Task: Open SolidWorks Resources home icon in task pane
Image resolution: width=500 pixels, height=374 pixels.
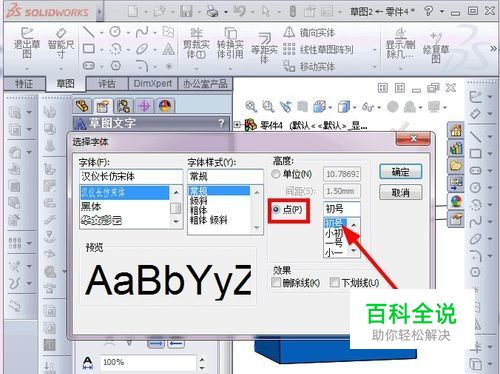Action: pyautogui.click(x=456, y=130)
